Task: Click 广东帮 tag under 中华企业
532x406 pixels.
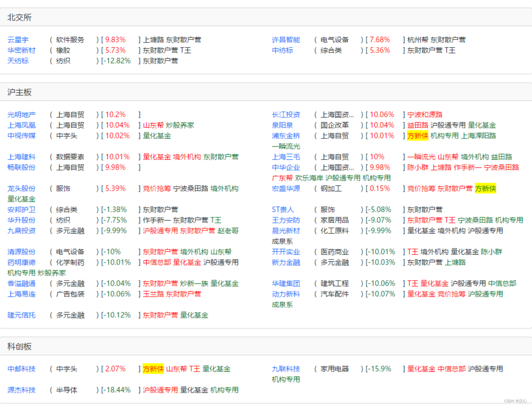Action: point(282,178)
